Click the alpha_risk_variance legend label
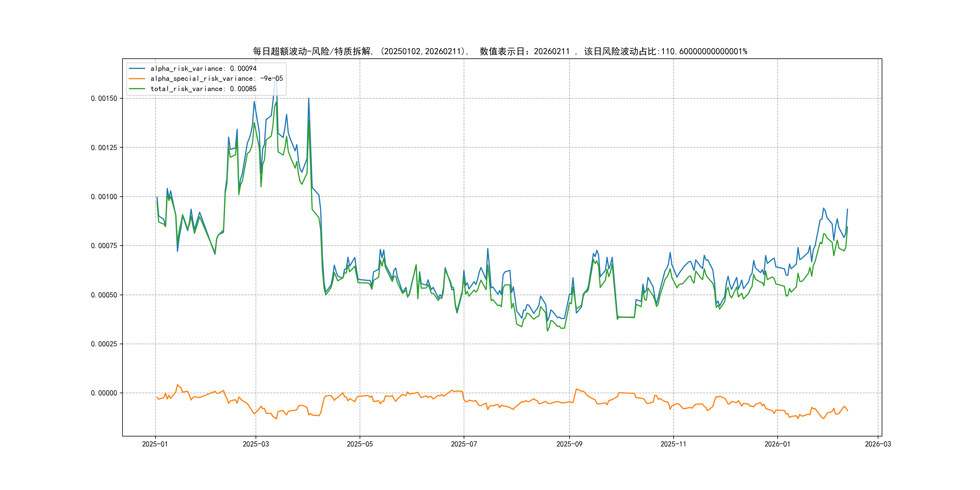This screenshot has width=980, height=490. point(204,68)
